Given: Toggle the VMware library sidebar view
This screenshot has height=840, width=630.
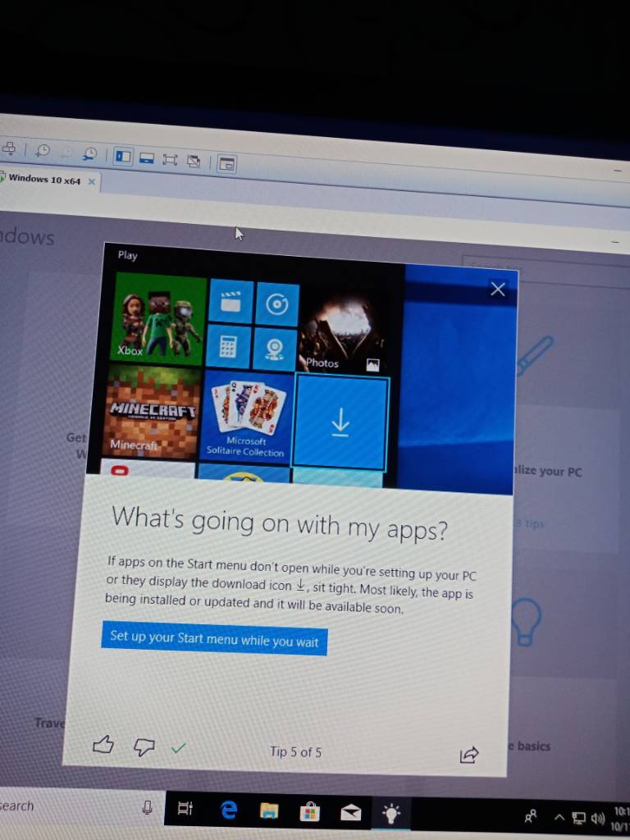Looking at the screenshot, I should click(x=123, y=157).
